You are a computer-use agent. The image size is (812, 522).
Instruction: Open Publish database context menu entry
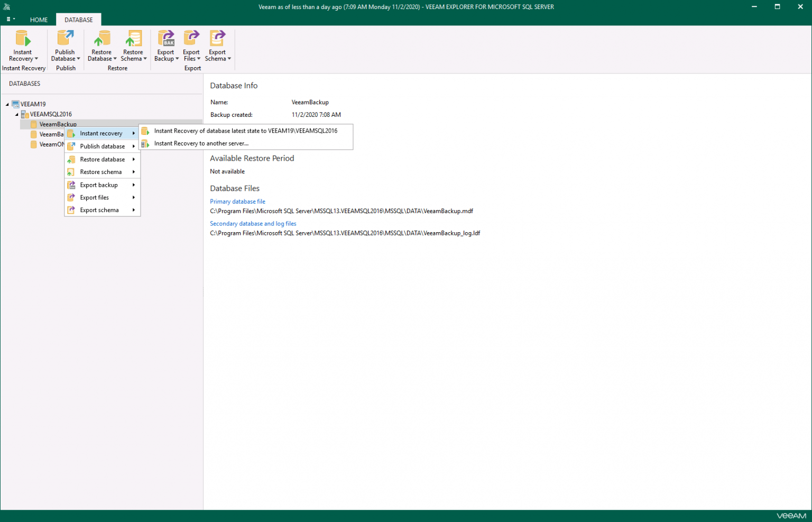102,146
